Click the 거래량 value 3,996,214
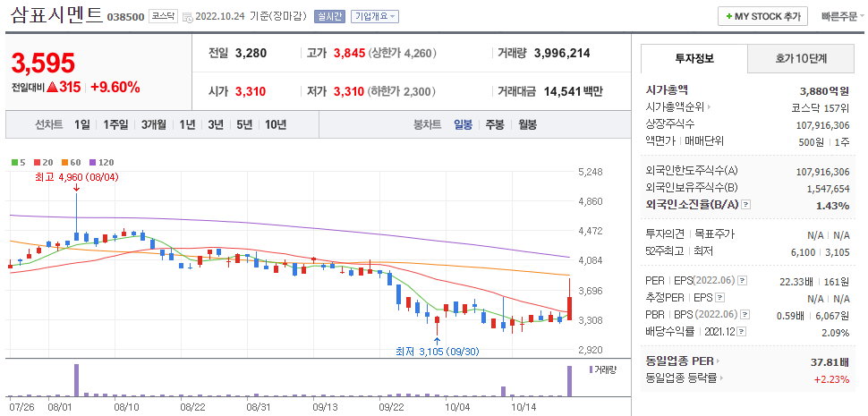868x416 pixels. [562, 54]
